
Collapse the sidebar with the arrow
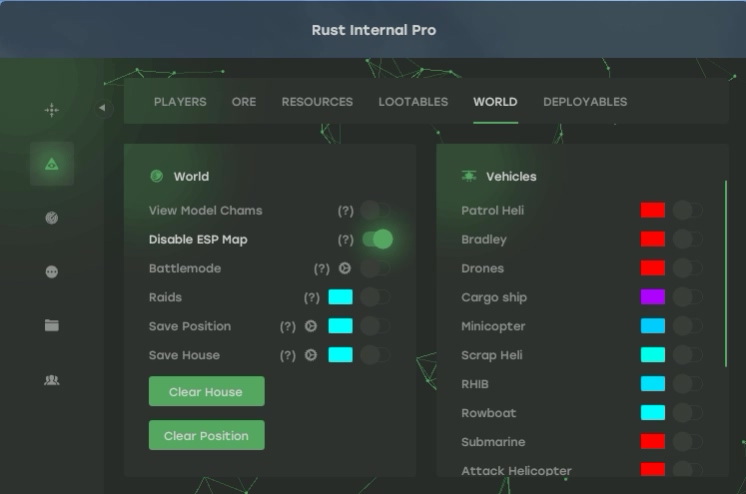click(102, 108)
